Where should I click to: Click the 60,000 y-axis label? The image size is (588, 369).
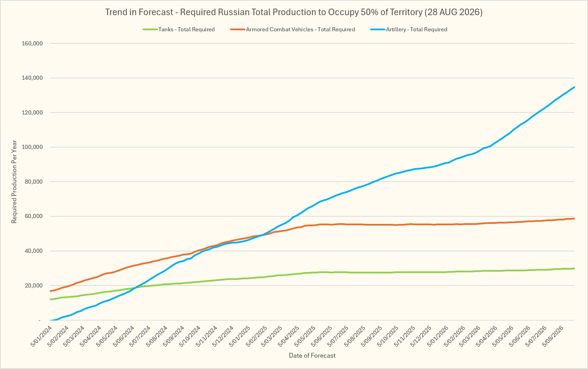click(33, 216)
